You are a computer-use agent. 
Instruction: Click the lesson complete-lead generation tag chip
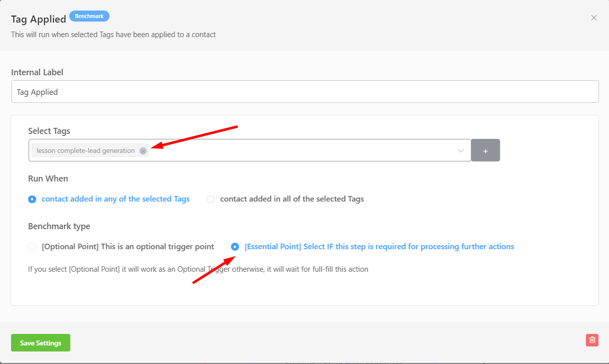85,150
